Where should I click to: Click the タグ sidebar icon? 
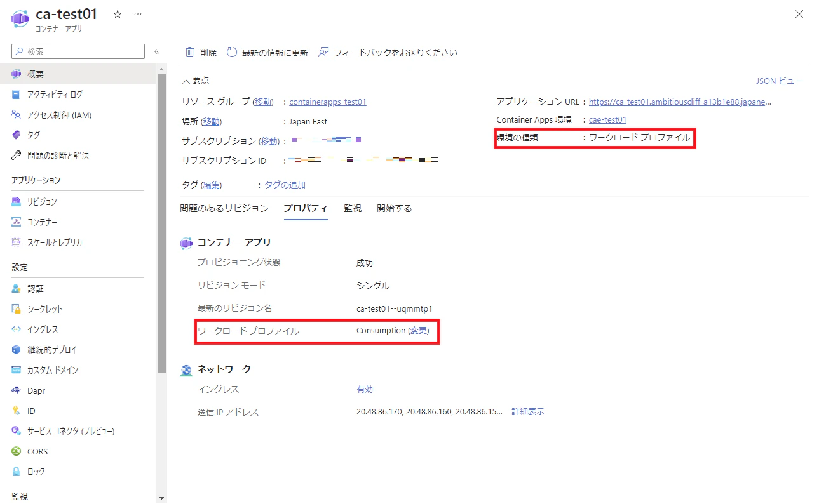17,135
